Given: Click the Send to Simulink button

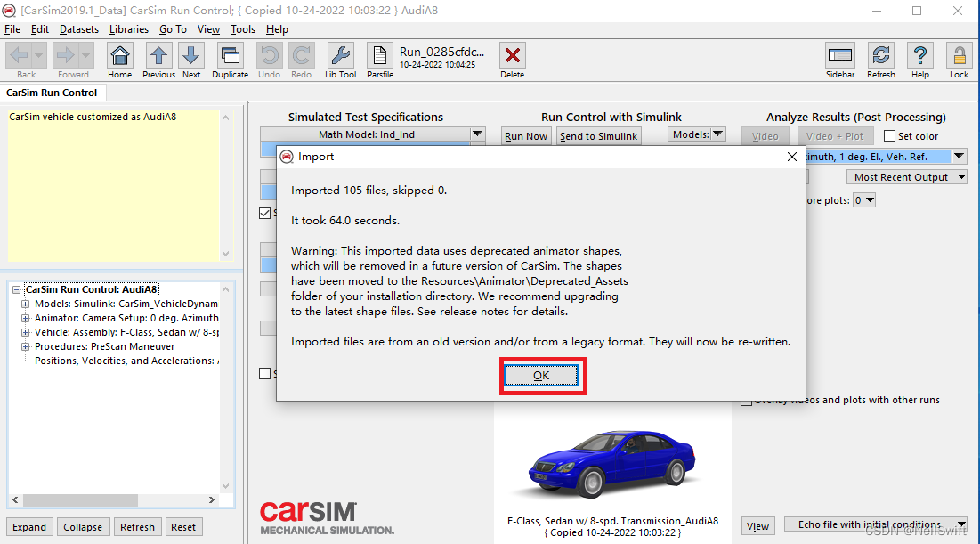Looking at the screenshot, I should coord(598,135).
